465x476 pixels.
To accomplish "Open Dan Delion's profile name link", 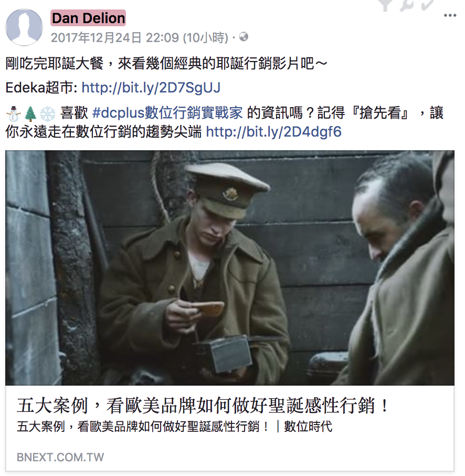I will click(x=88, y=18).
